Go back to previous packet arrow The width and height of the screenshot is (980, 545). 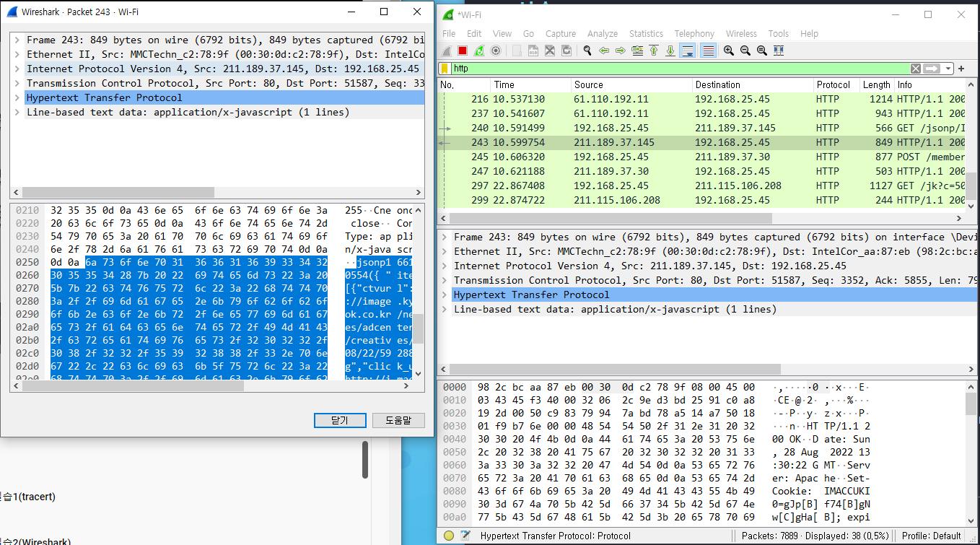[x=604, y=51]
